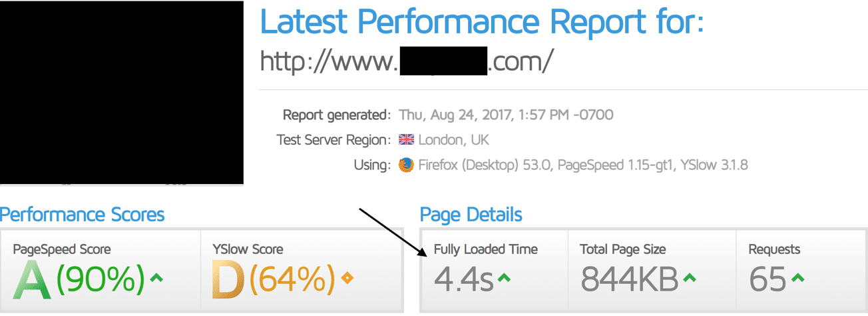This screenshot has width=868, height=316.
Task: Click the Requests label
Action: pos(774,249)
